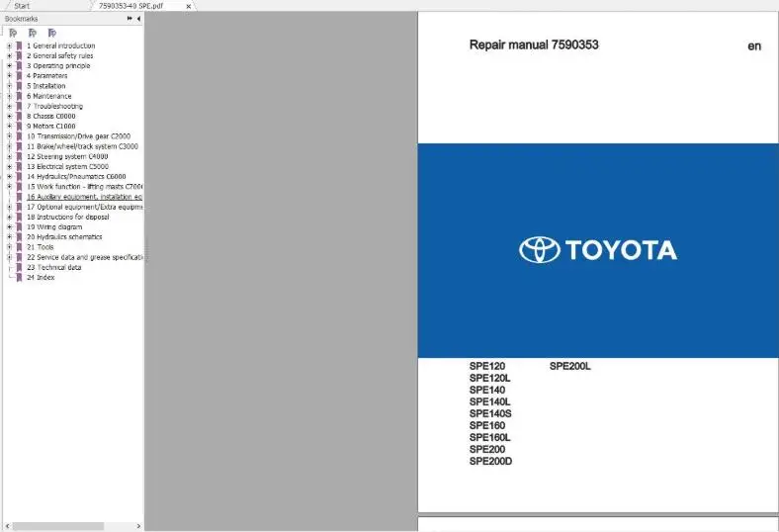779x532 pixels.
Task: Select 8 Chassis C0000 bookmark
Action: (x=50, y=116)
